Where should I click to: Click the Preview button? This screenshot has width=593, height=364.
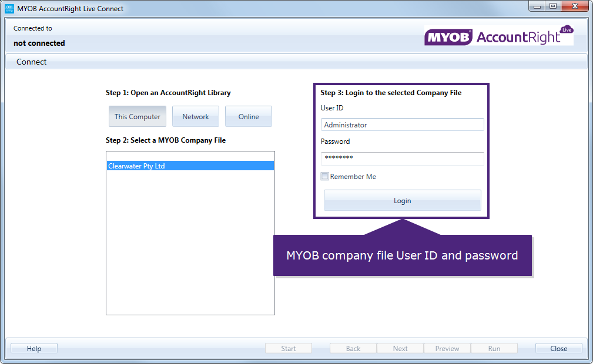(447, 348)
